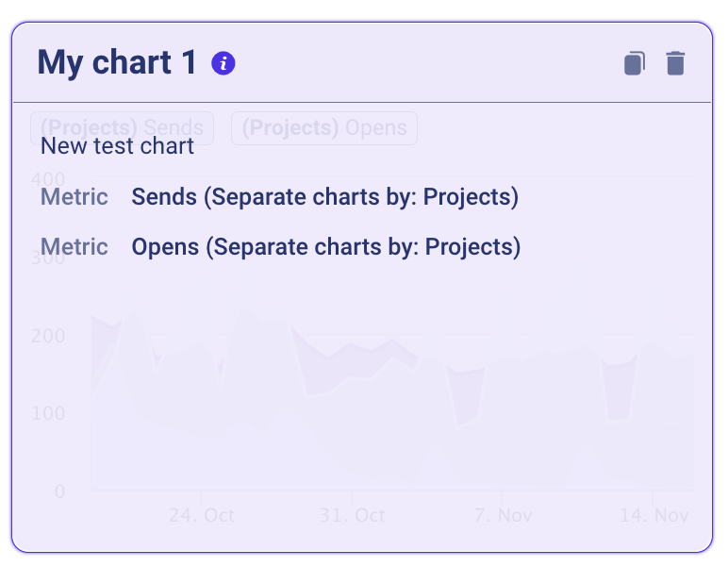Click the second Metric label
This screenshot has width=728, height=566.
[74, 246]
